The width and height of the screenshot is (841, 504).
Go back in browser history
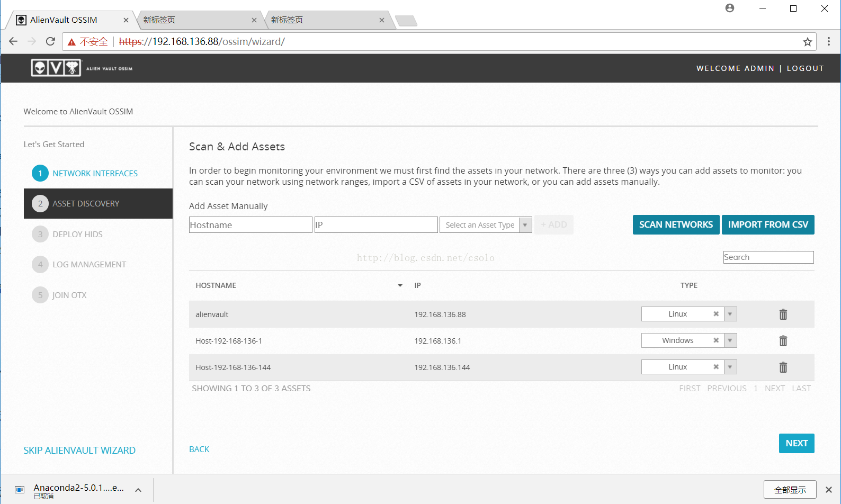point(14,41)
